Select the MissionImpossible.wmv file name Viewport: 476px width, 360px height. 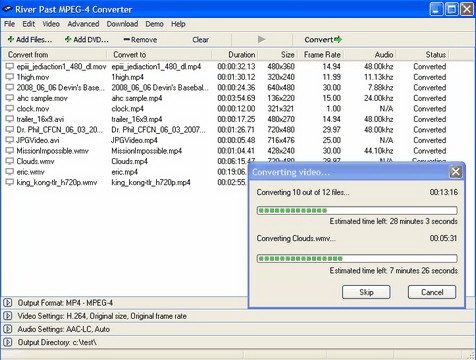(x=52, y=151)
